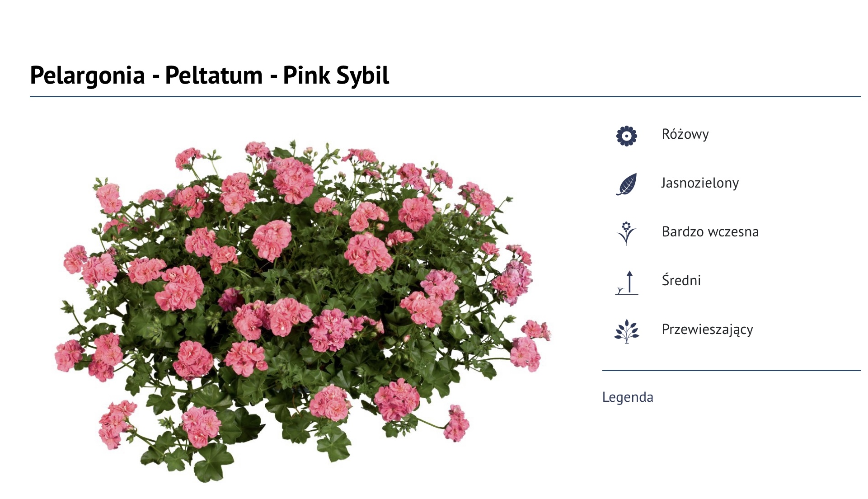
Task: Click the Pink Sybil pelargonium photo
Action: click(x=303, y=311)
